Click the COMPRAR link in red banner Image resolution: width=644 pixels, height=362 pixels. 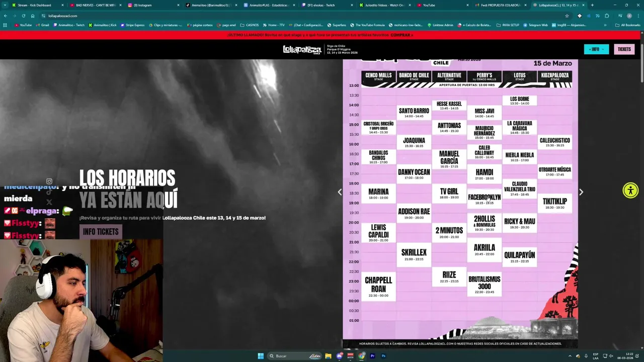401,35
